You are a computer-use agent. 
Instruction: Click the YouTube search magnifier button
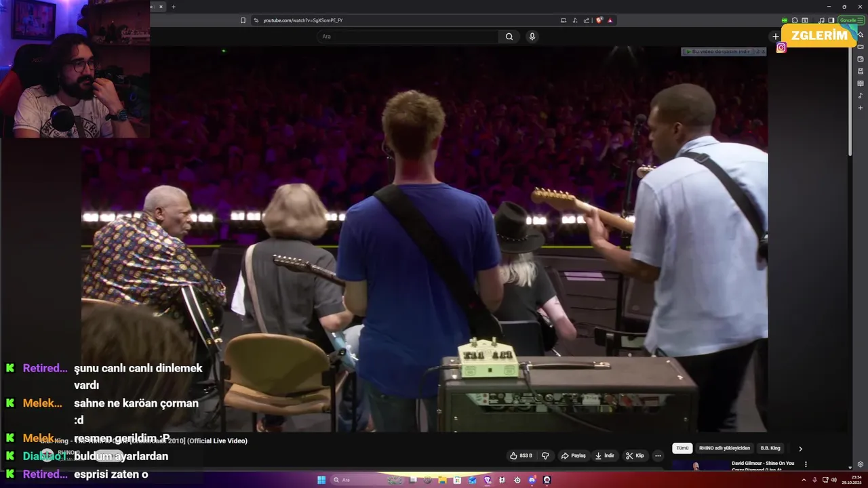[509, 37]
